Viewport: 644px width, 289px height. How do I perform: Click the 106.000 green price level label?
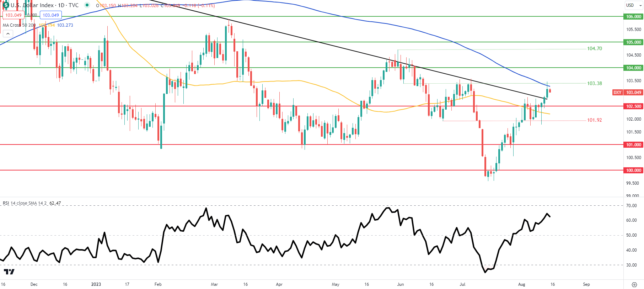pos(633,17)
